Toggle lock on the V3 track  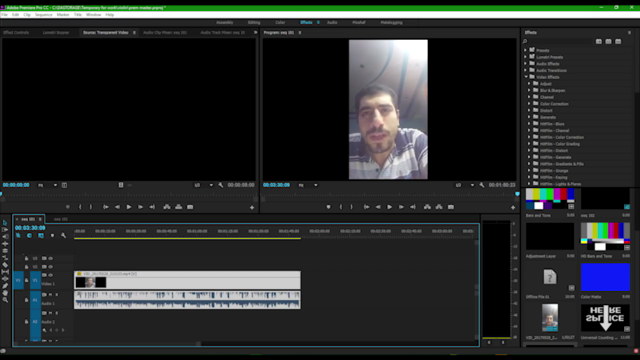[27, 258]
